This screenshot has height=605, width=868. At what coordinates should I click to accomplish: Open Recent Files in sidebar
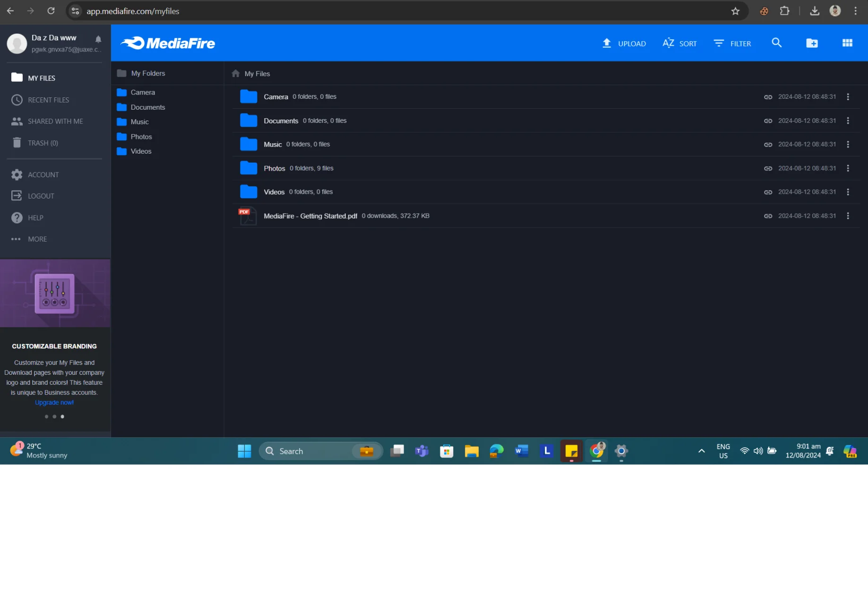[40, 100]
